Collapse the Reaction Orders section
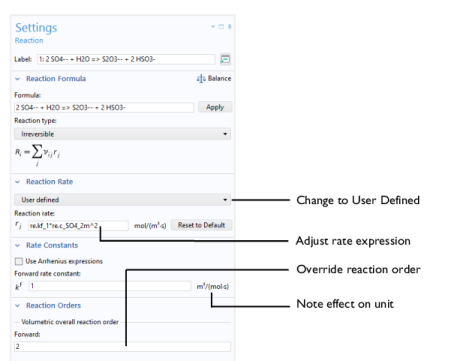Viewport: 469px width, 361px height. pyautogui.click(x=18, y=306)
